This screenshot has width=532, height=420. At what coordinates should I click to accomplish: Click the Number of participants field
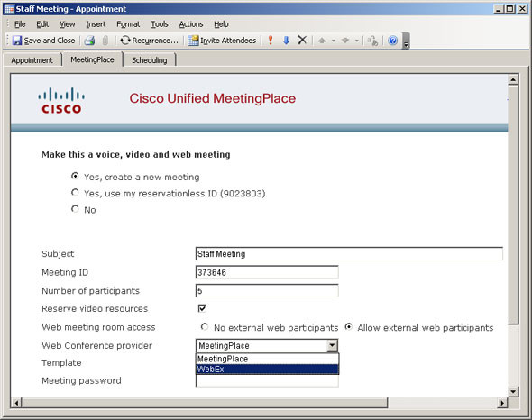click(x=267, y=291)
